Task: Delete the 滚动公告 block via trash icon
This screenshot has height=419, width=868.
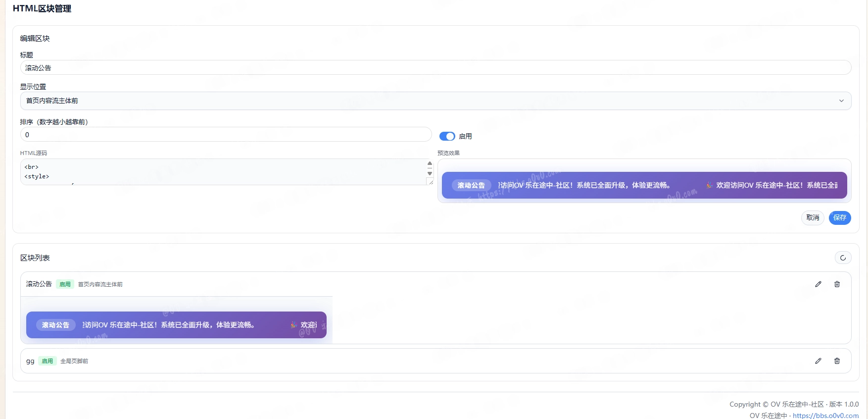Action: pos(837,284)
